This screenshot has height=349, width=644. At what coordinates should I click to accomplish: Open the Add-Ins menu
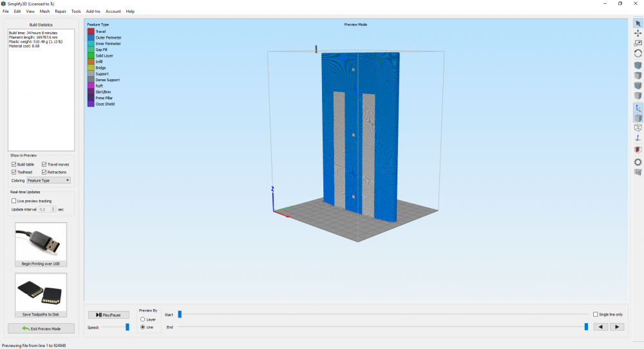(93, 12)
